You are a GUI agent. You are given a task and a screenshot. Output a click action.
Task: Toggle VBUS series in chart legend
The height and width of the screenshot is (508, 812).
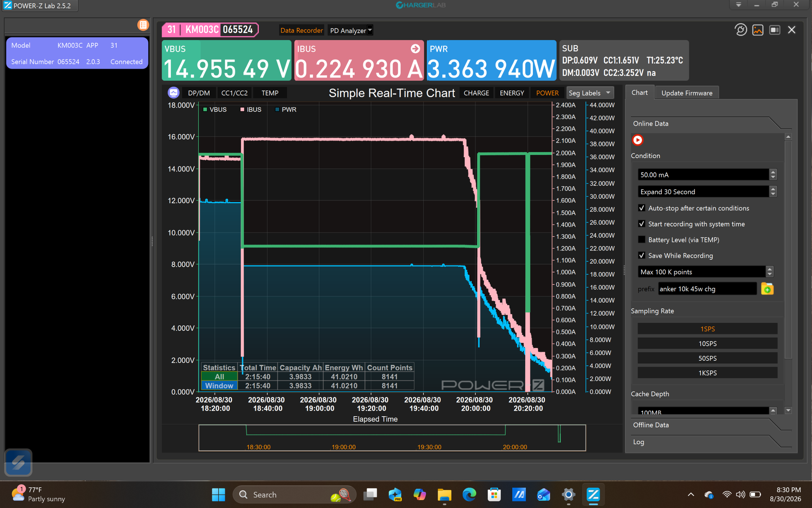(215, 109)
